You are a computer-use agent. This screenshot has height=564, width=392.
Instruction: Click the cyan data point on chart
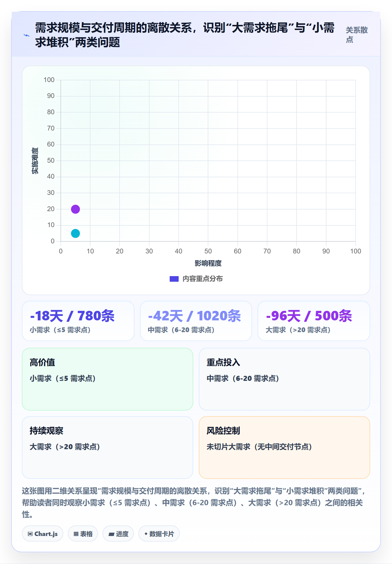tap(75, 233)
